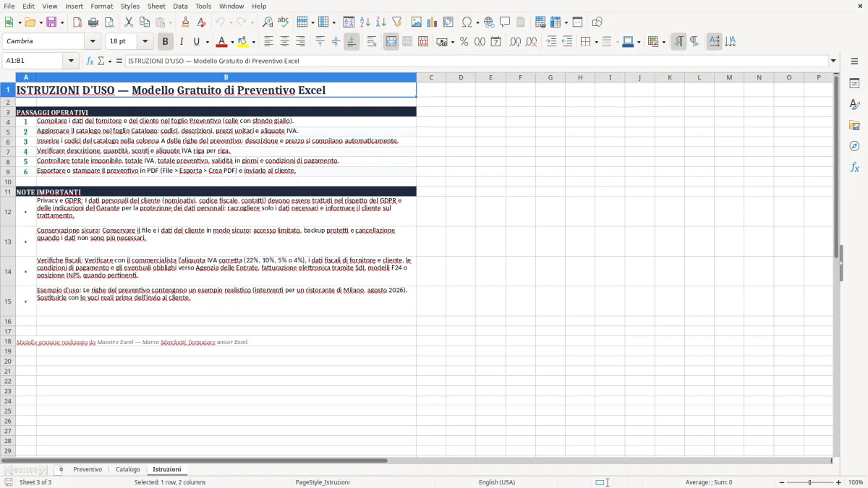Open sidebar Gallery icon
The image size is (868, 488).
tap(854, 125)
